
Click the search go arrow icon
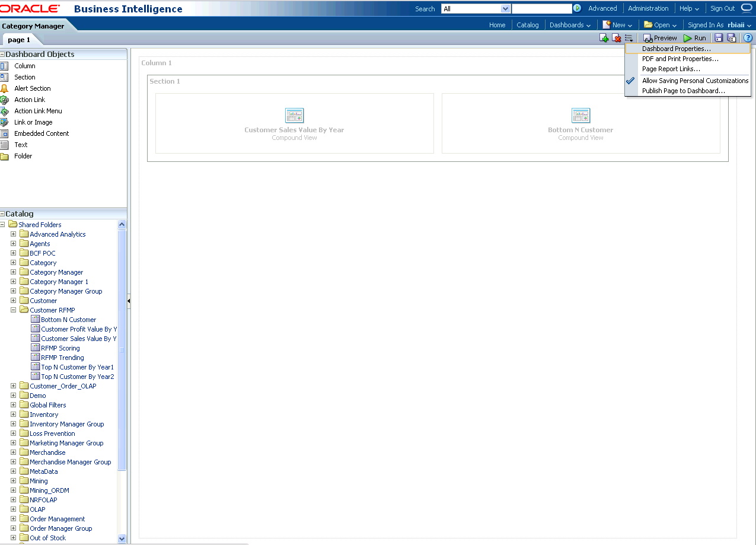click(x=577, y=8)
